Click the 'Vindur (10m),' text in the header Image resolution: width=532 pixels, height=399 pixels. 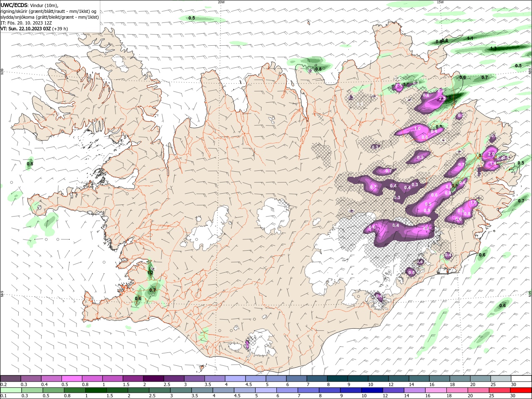pyautogui.click(x=44, y=5)
